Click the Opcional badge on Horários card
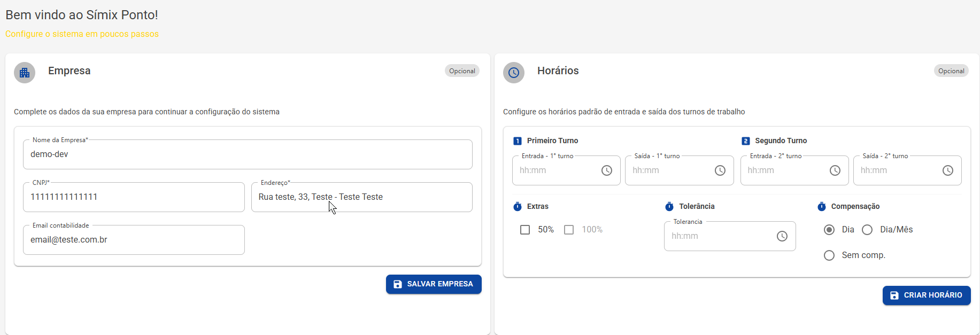 (951, 71)
